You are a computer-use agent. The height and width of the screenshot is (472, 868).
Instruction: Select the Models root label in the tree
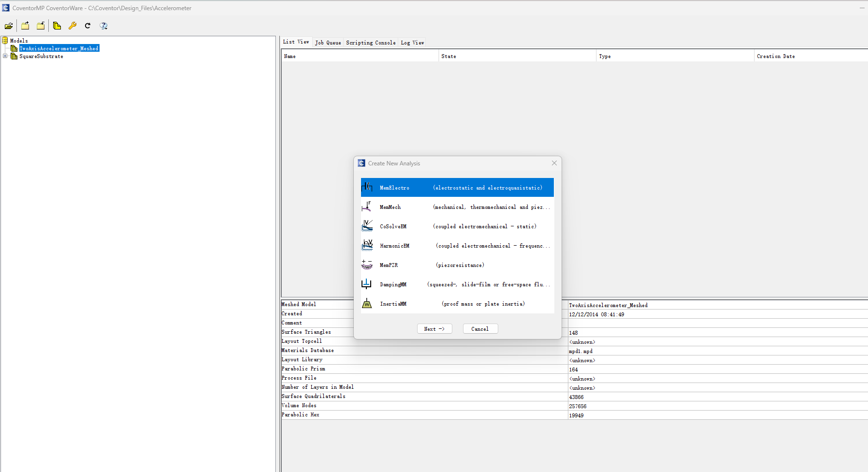[x=19, y=41]
